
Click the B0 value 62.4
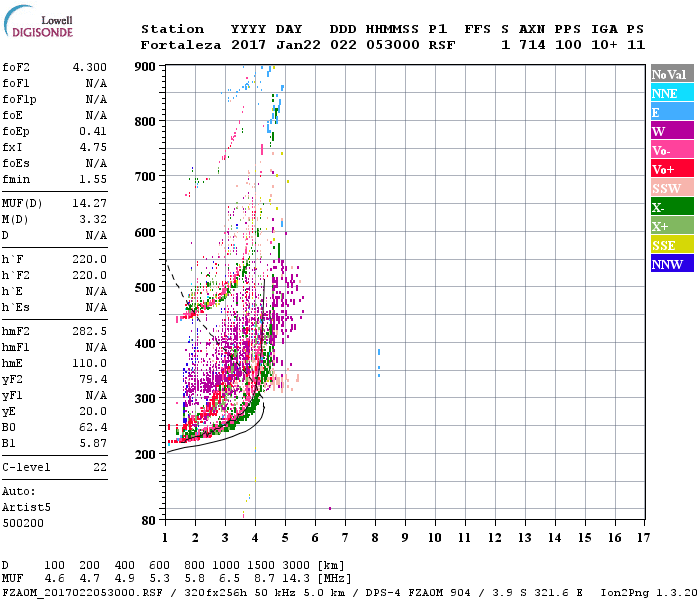click(x=93, y=428)
